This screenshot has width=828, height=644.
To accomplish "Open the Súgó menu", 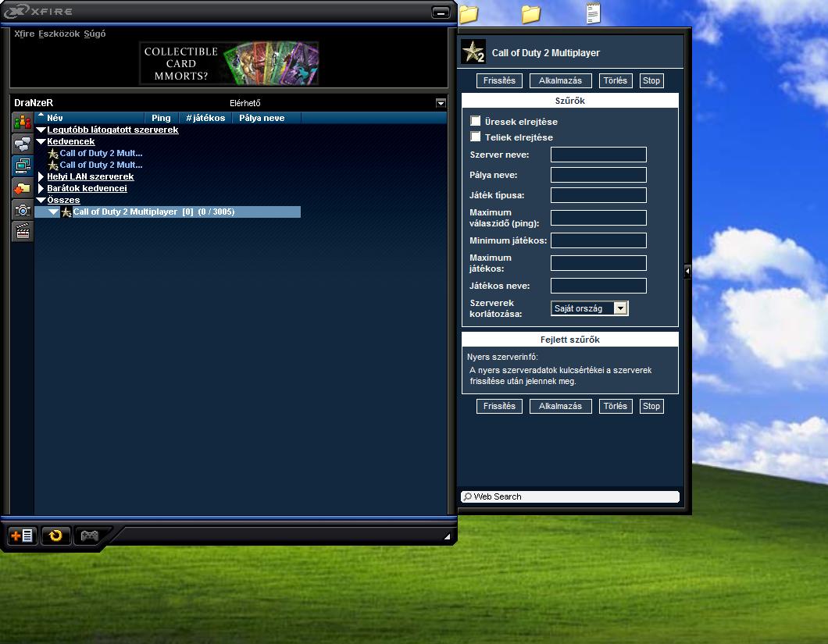I will pyautogui.click(x=95, y=34).
